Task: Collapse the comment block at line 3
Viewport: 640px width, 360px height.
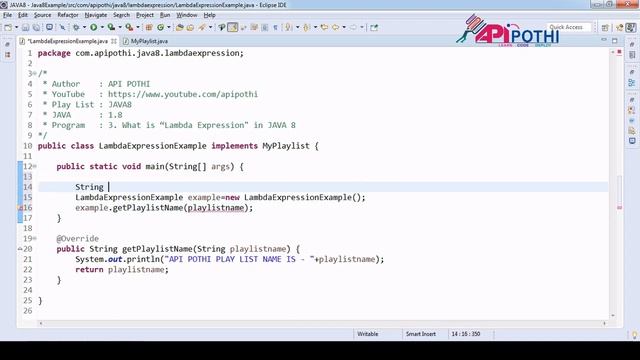Action: point(35,73)
